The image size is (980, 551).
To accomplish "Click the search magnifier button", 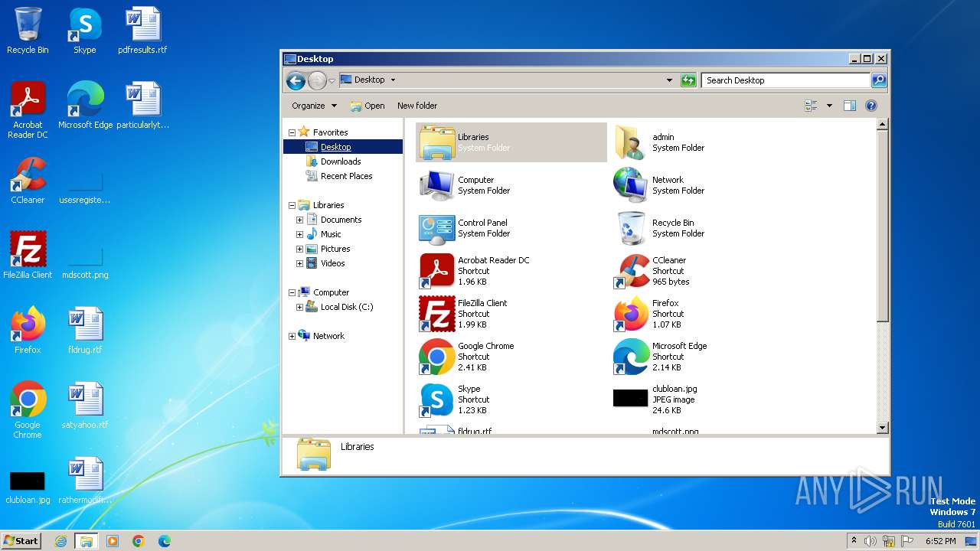I will click(x=879, y=80).
